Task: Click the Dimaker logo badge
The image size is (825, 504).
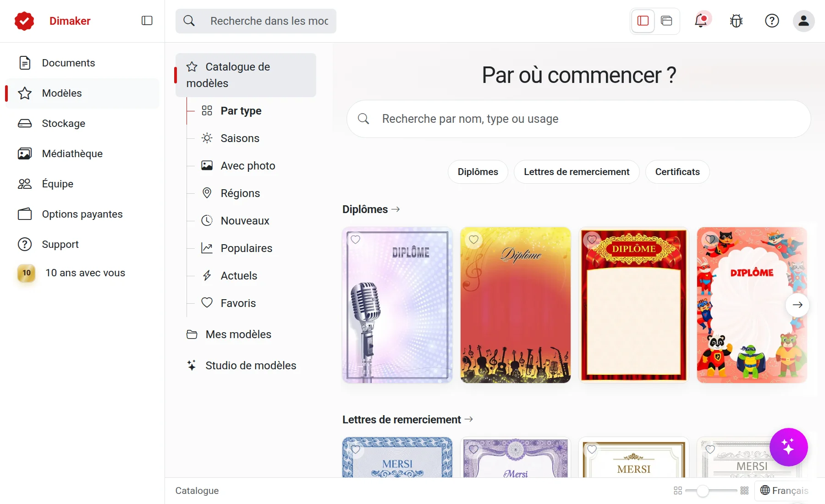Action: (x=24, y=21)
